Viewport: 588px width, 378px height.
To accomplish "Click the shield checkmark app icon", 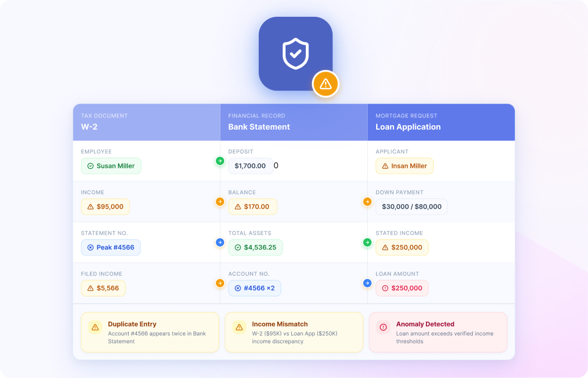I will pos(296,54).
